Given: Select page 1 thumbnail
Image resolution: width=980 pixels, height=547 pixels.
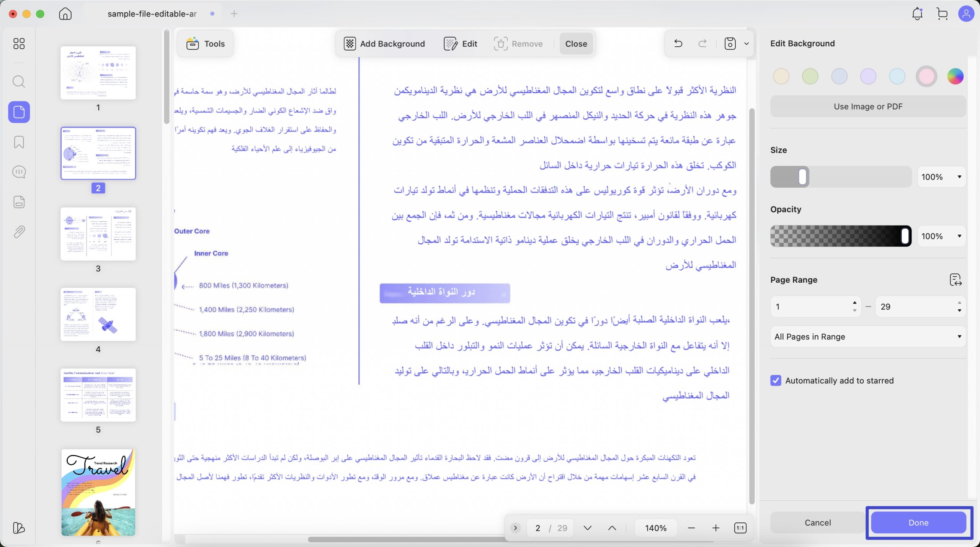Looking at the screenshot, I should pos(98,73).
